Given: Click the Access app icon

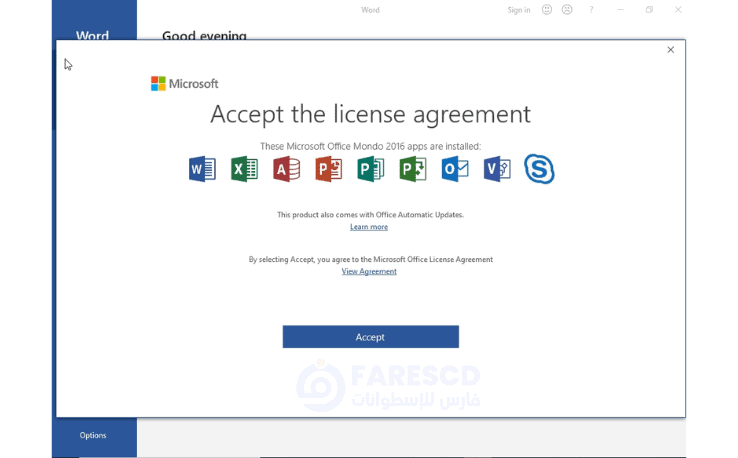Looking at the screenshot, I should 286,169.
